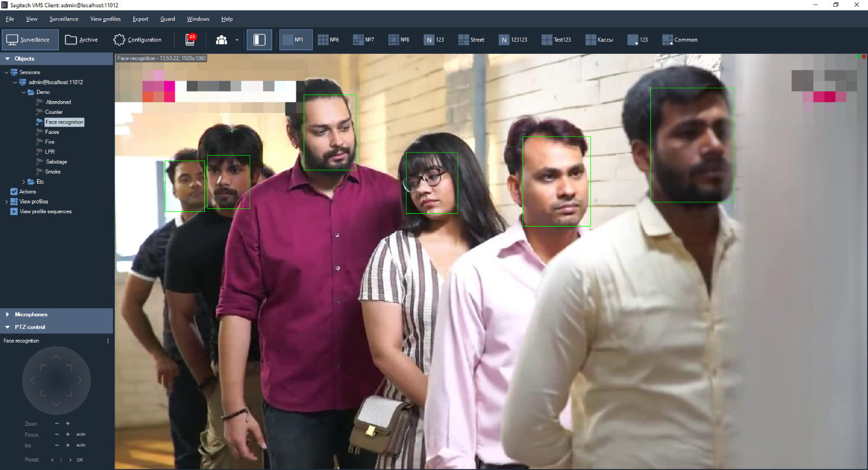This screenshot has height=470, width=868.
Task: Enable auto focus in PTZ control
Action: click(81, 434)
